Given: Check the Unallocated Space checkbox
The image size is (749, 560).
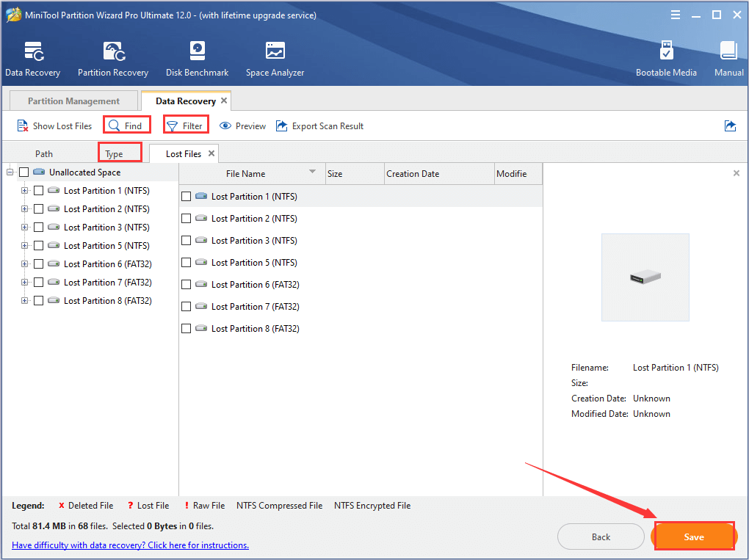Looking at the screenshot, I should 24,172.
